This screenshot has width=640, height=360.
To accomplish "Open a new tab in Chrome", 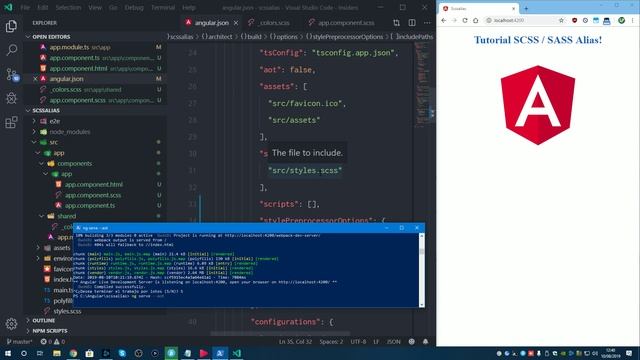I will 526,8.
